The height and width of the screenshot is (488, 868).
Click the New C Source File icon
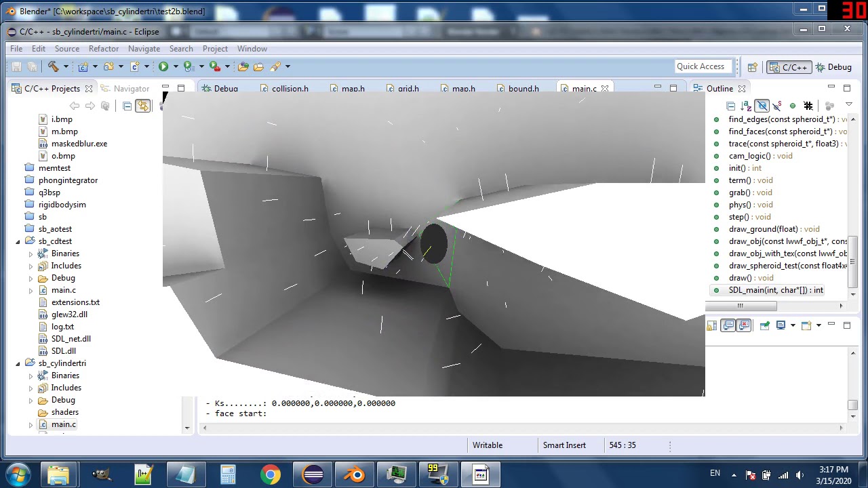134,66
